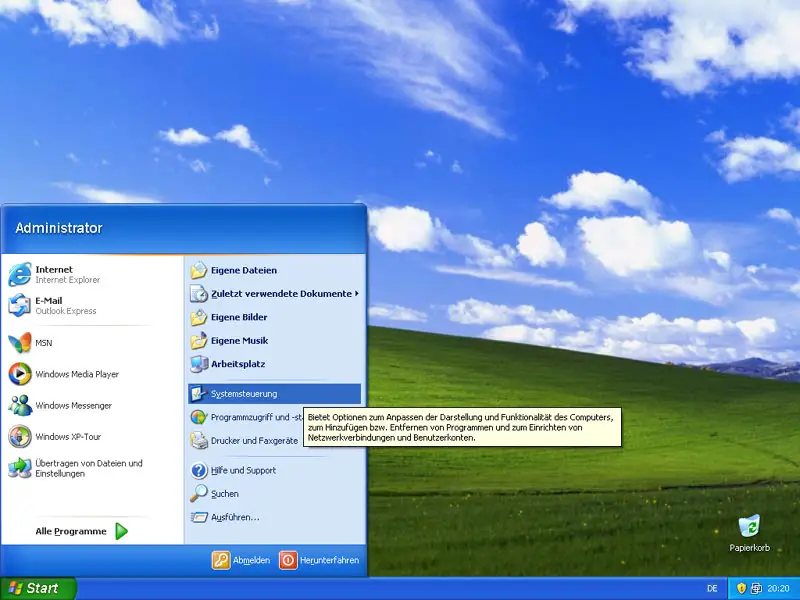Click the taskbar clock showing 20:20

pos(779,589)
